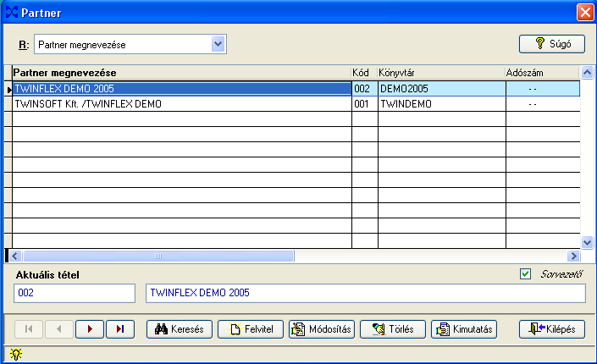Viewport: 597px width, 364px height.
Task: Open Súgó help
Action: [552, 44]
